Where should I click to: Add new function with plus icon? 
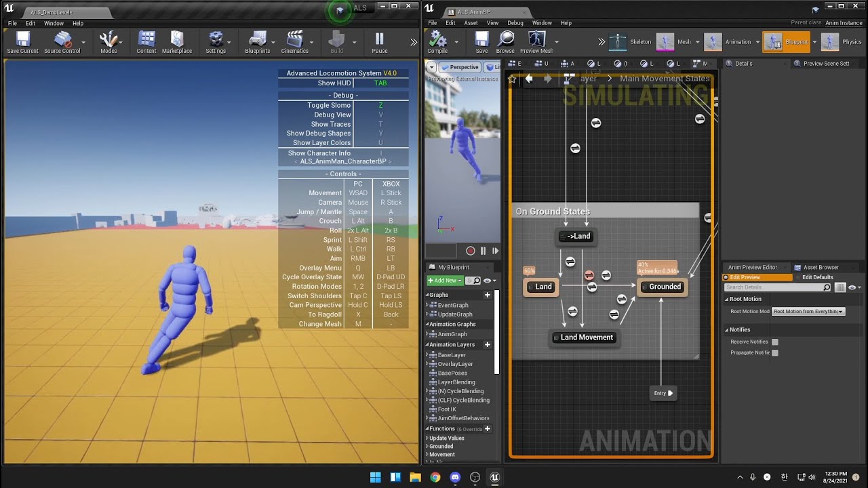point(487,429)
